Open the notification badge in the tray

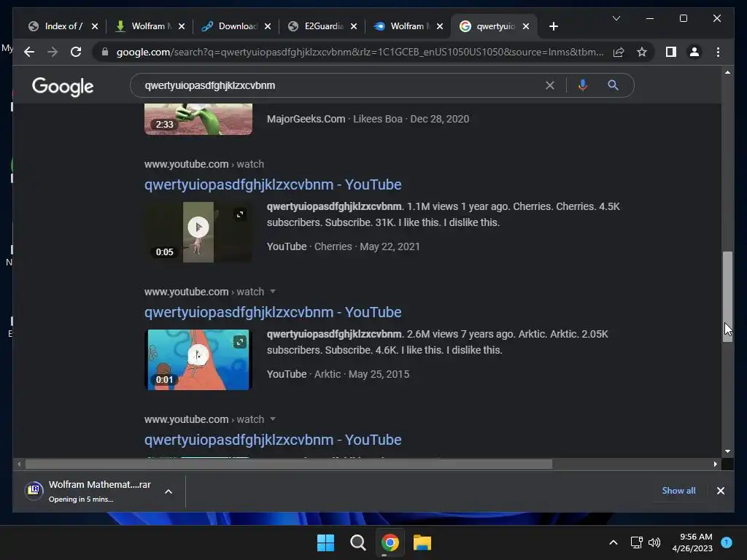pos(727,542)
